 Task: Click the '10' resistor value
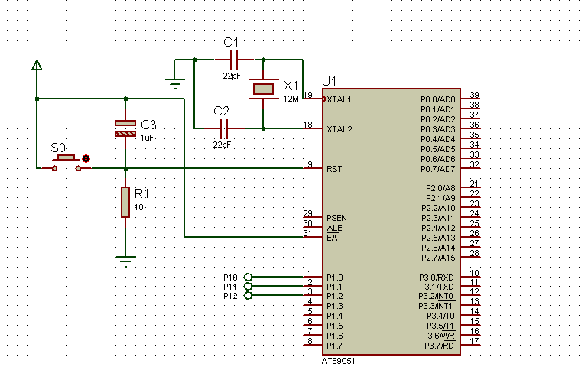tap(138, 207)
